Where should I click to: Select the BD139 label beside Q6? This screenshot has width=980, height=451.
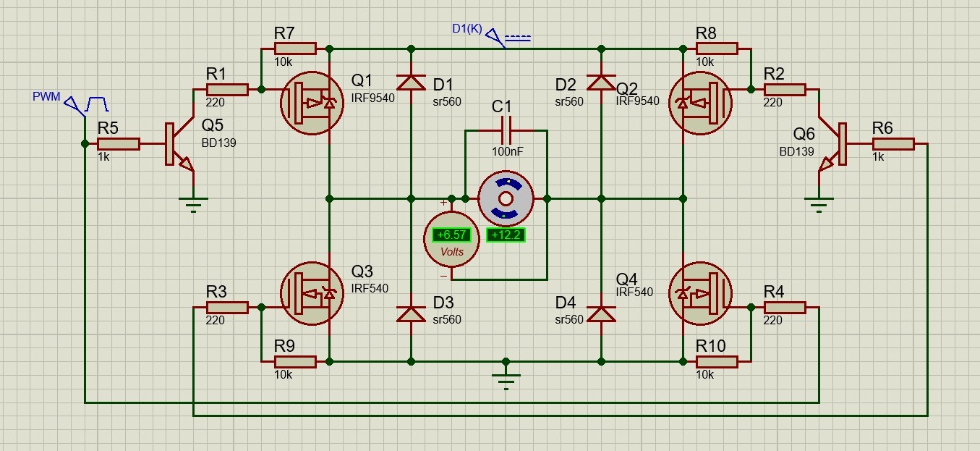point(796,152)
